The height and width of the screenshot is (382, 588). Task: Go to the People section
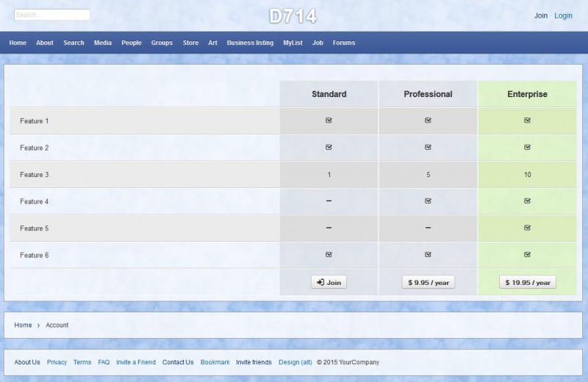132,43
